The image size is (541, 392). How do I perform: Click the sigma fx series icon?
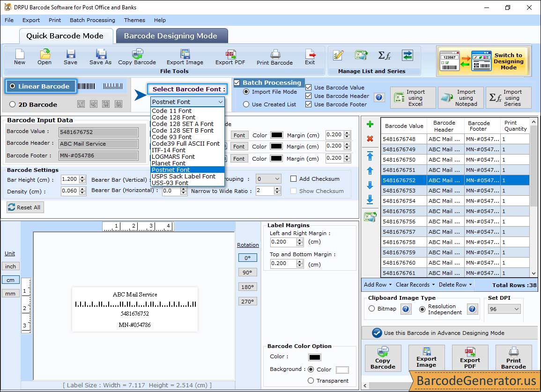pos(385,55)
